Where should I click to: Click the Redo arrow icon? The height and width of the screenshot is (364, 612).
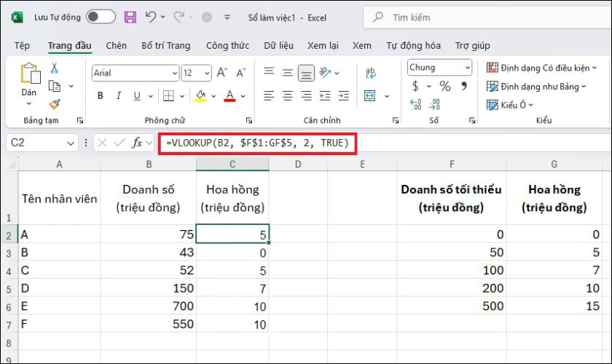(x=178, y=17)
